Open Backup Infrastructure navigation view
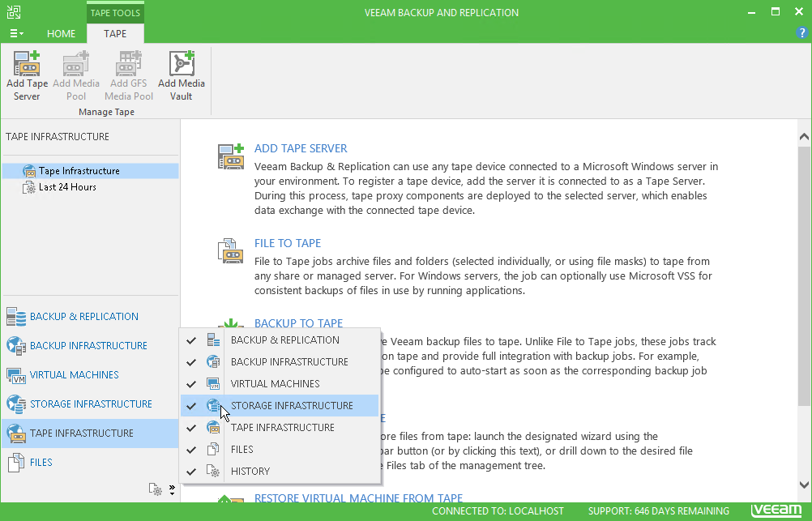 (x=90, y=345)
